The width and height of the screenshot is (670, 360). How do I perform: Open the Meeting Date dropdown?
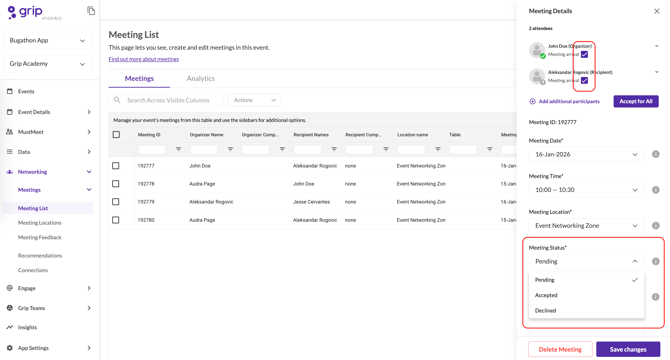[x=586, y=154]
